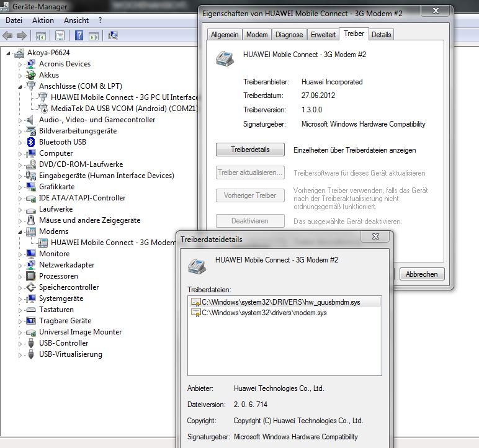479x448 pixels.
Task: Click the Back arrow toolbar icon
Action: pos(7,36)
